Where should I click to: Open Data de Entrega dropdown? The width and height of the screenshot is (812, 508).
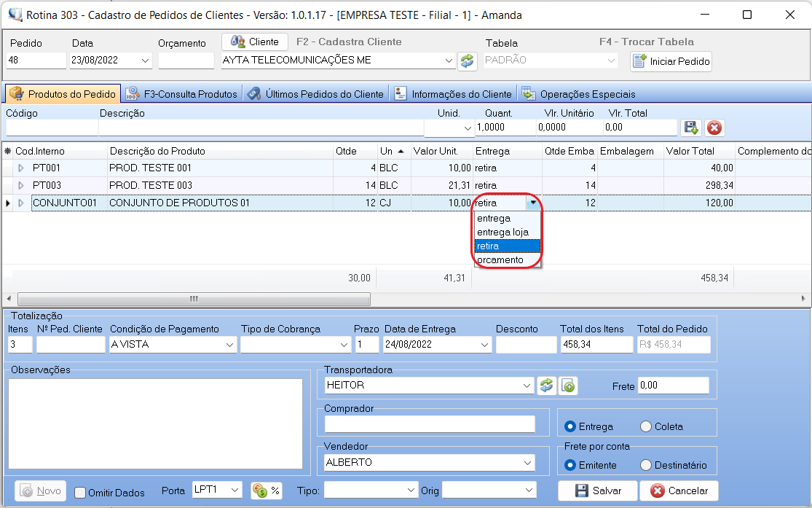click(x=484, y=345)
